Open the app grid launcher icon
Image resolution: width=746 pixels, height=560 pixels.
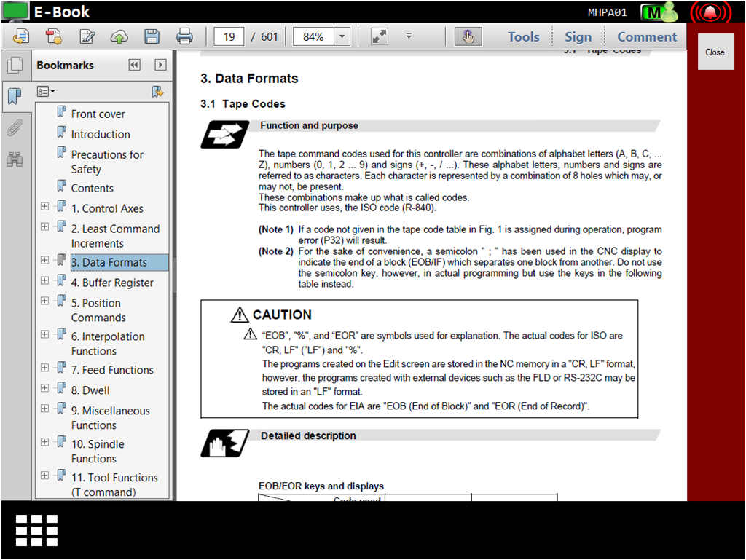[36, 530]
